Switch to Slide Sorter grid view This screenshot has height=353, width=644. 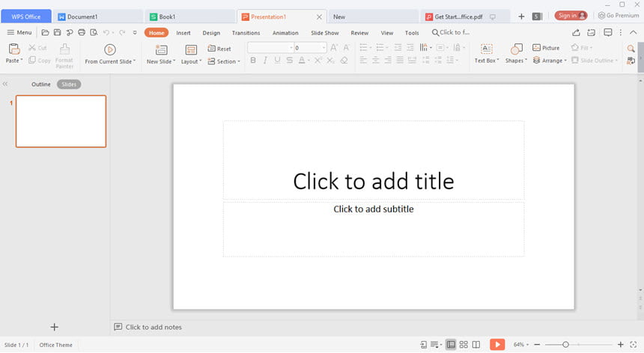(464, 344)
